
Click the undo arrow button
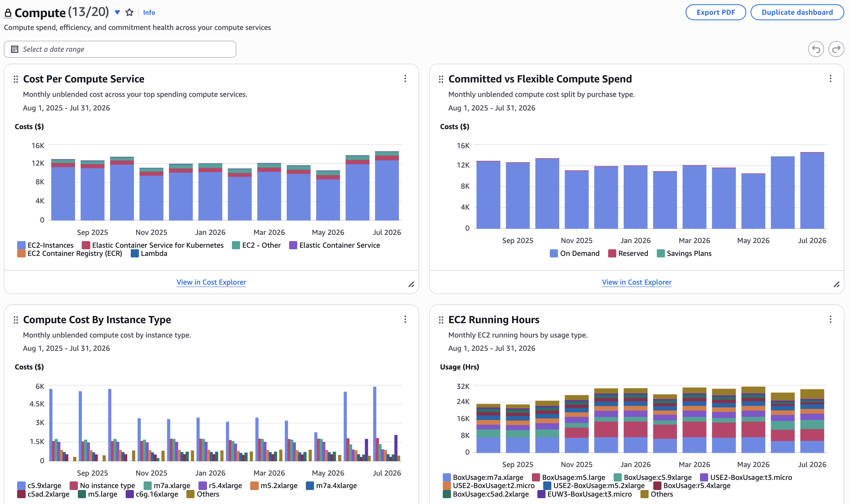816,49
